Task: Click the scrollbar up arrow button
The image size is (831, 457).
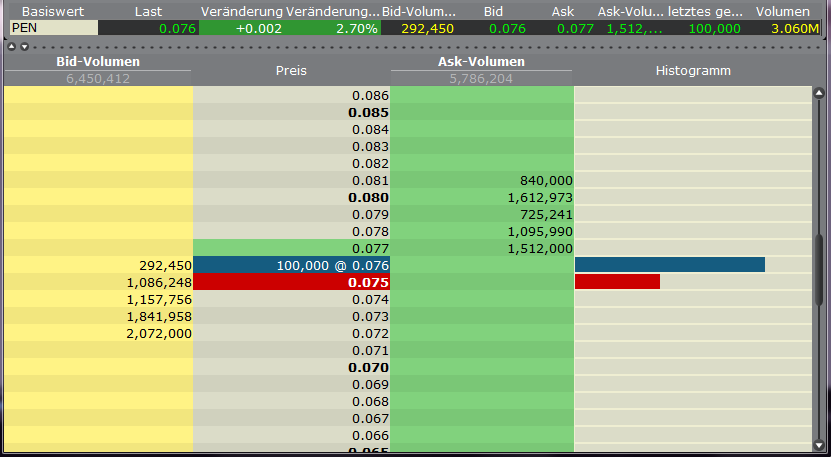Action: [x=819, y=93]
